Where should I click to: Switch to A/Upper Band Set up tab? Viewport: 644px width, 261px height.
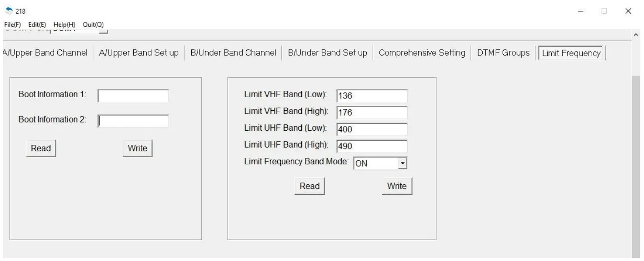point(139,53)
